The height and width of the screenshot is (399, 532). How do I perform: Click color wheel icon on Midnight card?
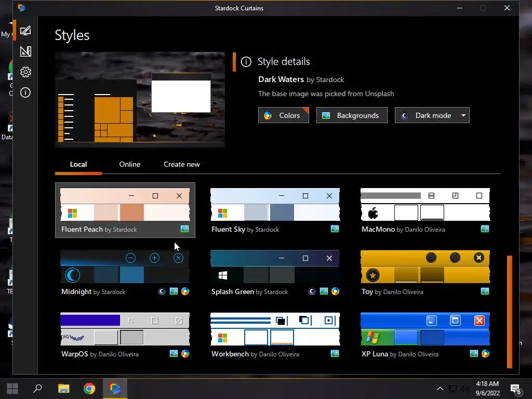(185, 291)
